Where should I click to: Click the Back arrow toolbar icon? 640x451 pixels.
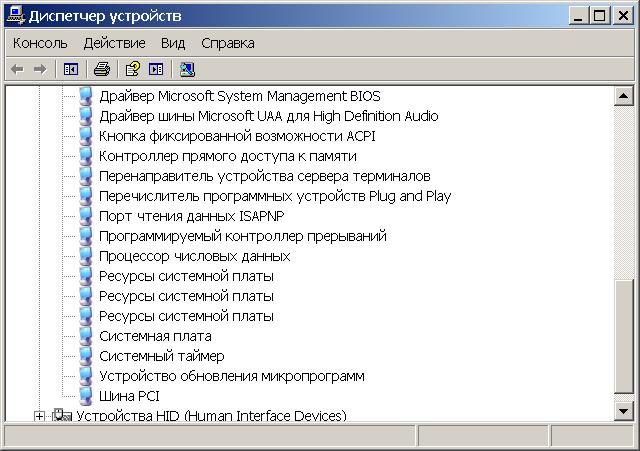coord(17,69)
